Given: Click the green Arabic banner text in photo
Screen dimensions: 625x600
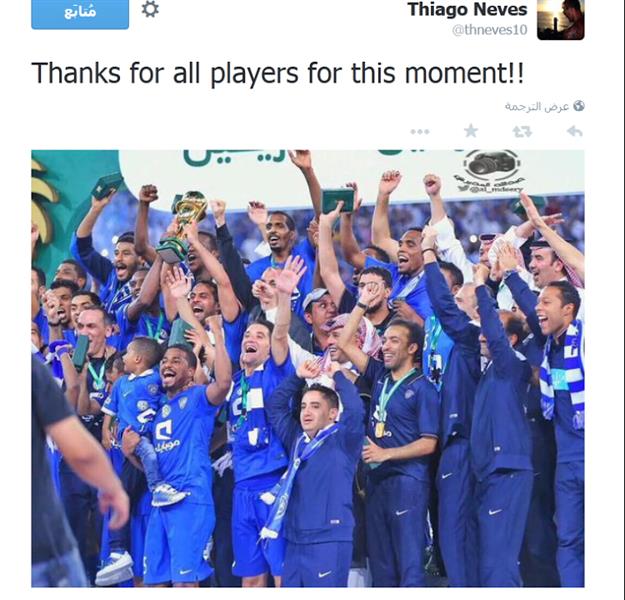Looking at the screenshot, I should coord(235,157).
